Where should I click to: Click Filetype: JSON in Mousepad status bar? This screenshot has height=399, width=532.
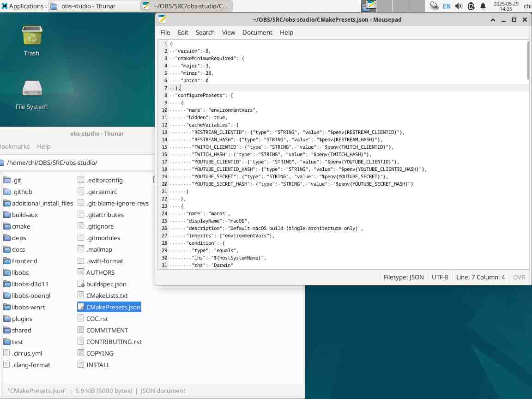tap(404, 277)
